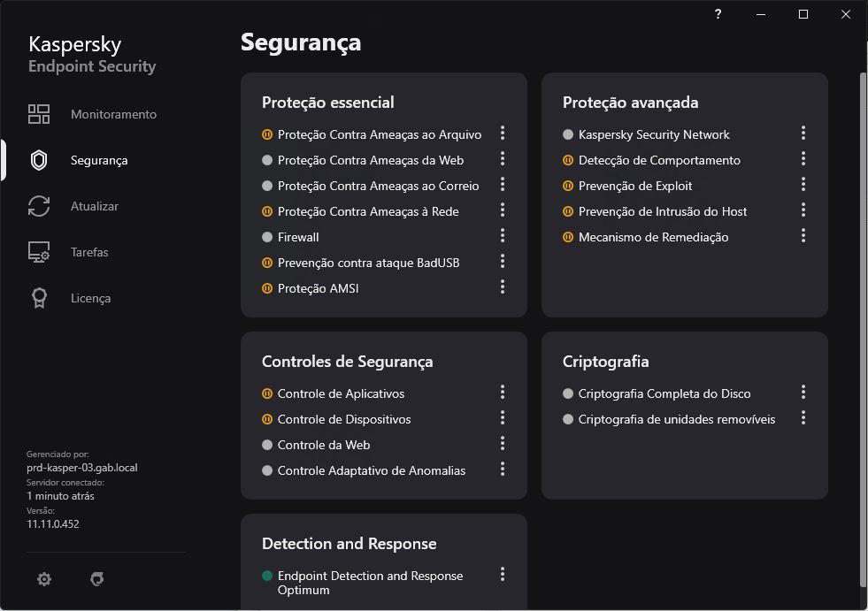
Task: Click the Firewall status indicator dot
Action: click(267, 237)
